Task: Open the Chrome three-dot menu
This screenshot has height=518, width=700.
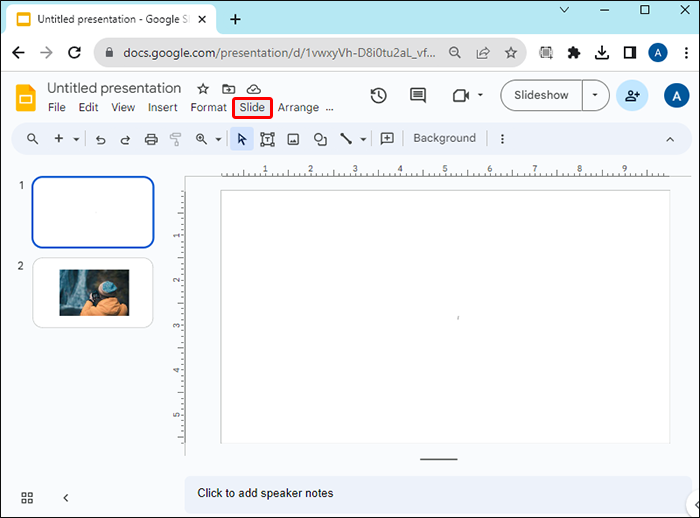Action: tap(686, 53)
